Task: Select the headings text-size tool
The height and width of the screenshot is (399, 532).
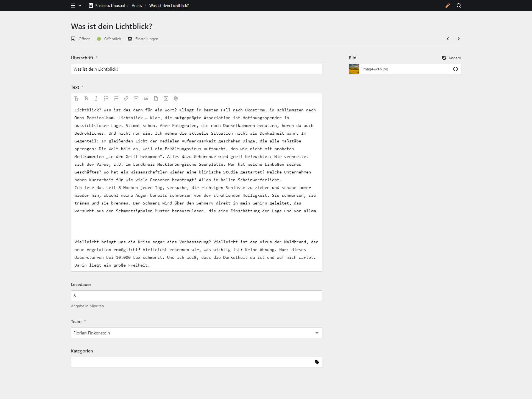Action: 76,98
